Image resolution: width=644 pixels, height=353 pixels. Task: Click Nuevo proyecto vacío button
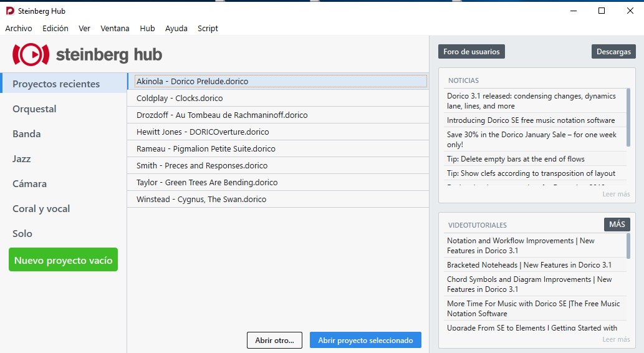pos(63,259)
